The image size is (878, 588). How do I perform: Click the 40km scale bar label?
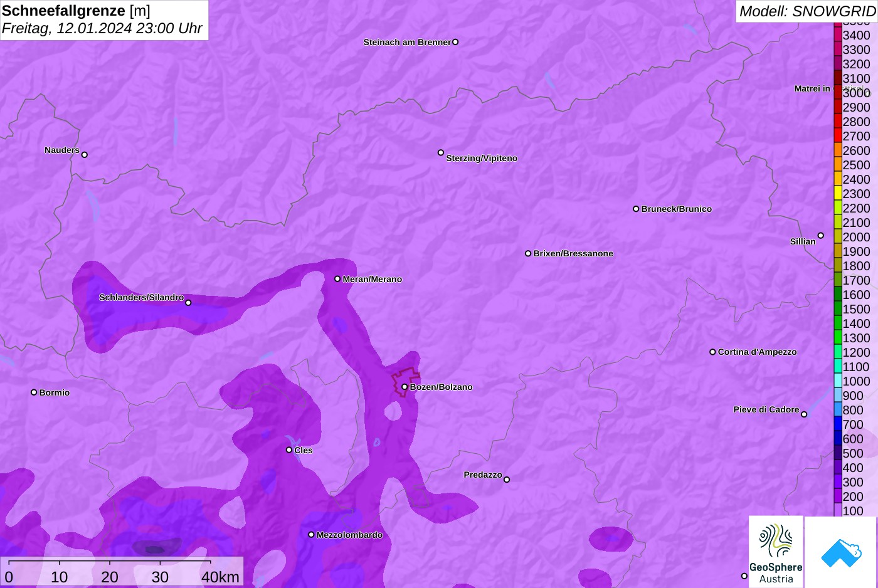(220, 577)
